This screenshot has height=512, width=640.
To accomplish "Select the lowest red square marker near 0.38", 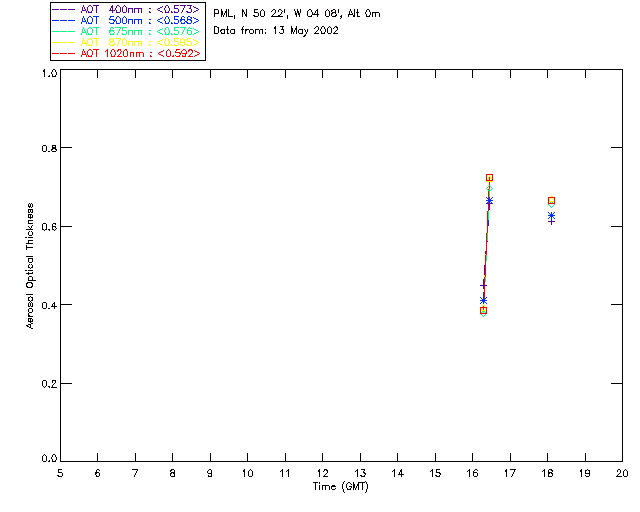I will tap(483, 310).
